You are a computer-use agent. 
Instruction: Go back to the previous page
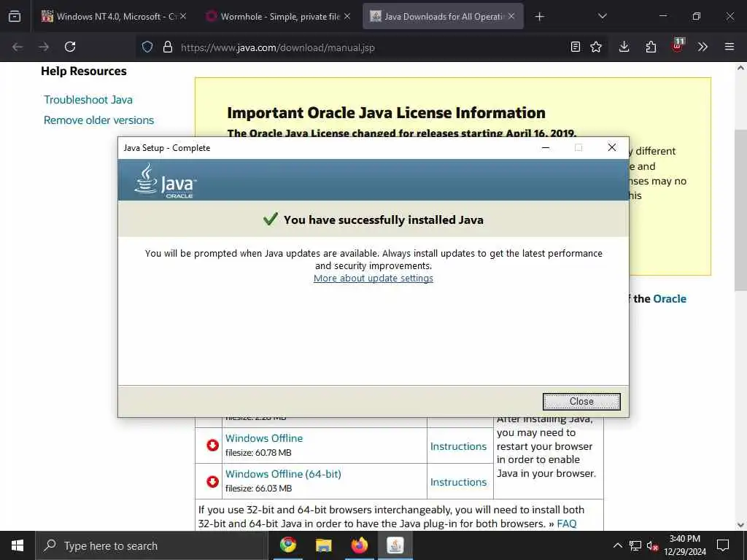click(18, 47)
